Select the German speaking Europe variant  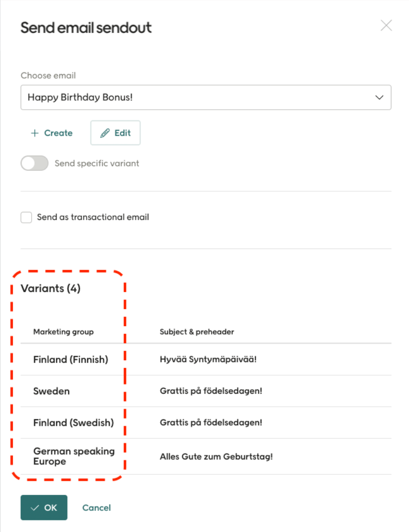pyautogui.click(x=74, y=456)
